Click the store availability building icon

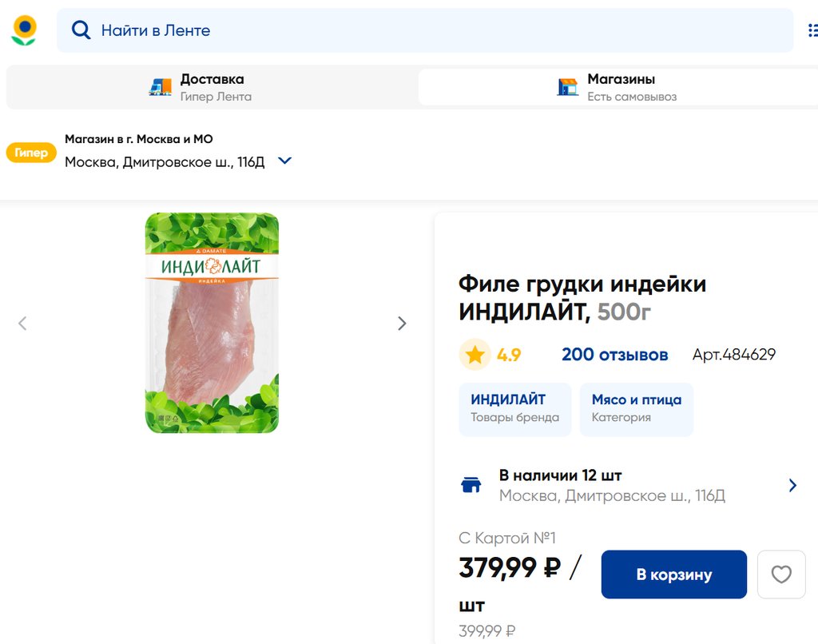point(471,485)
